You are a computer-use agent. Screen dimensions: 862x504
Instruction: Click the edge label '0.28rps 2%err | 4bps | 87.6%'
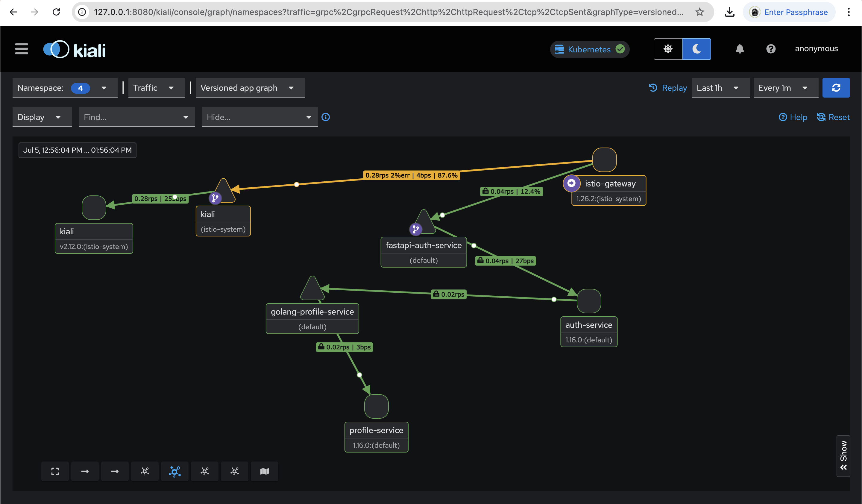tap(412, 175)
